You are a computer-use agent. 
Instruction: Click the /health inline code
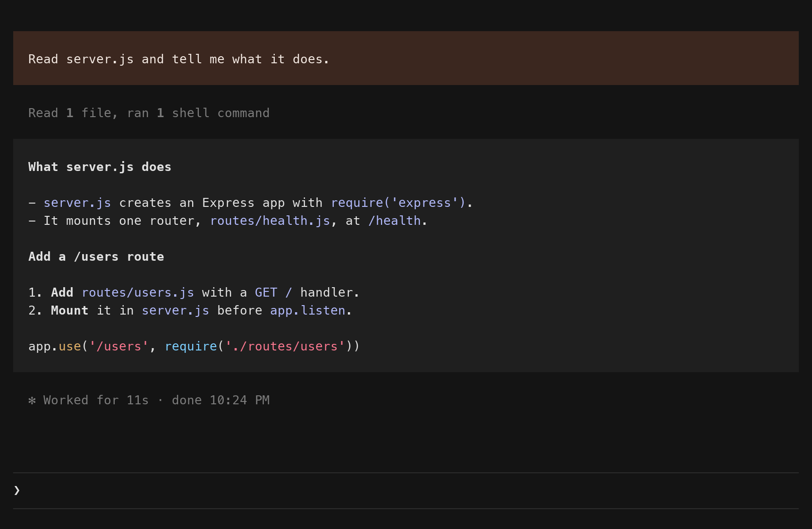(395, 221)
